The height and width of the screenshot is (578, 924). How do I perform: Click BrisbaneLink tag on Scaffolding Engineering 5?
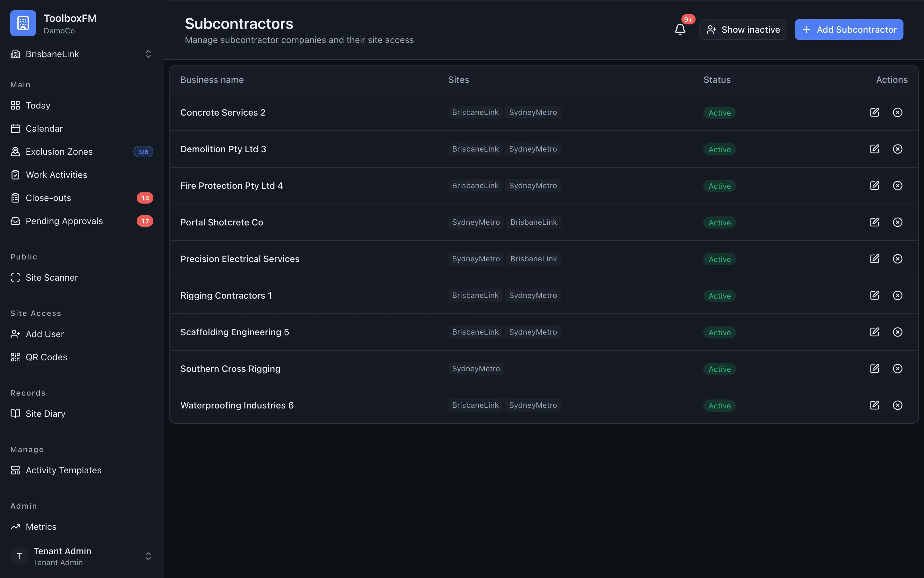click(475, 332)
